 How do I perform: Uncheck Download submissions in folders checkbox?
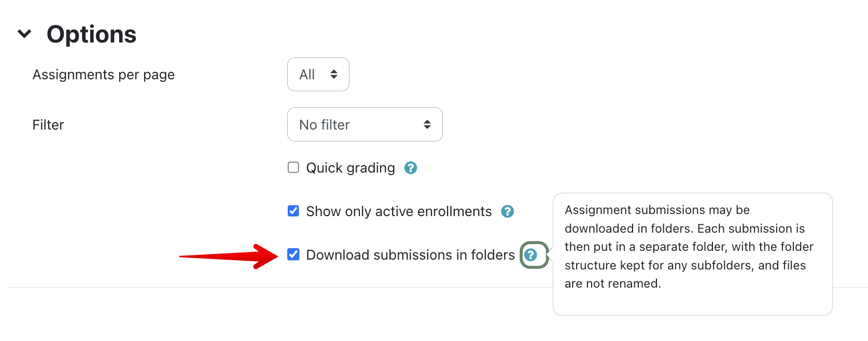[x=293, y=254]
